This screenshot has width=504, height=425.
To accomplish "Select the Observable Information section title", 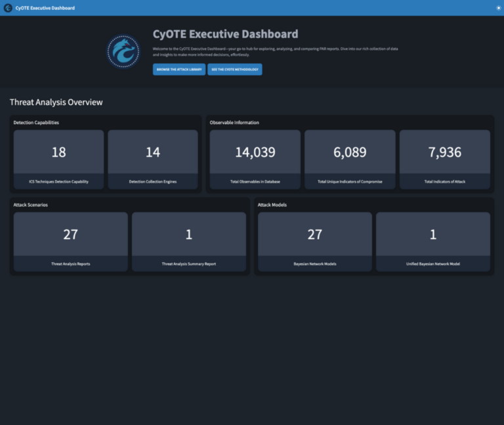I will (234, 123).
